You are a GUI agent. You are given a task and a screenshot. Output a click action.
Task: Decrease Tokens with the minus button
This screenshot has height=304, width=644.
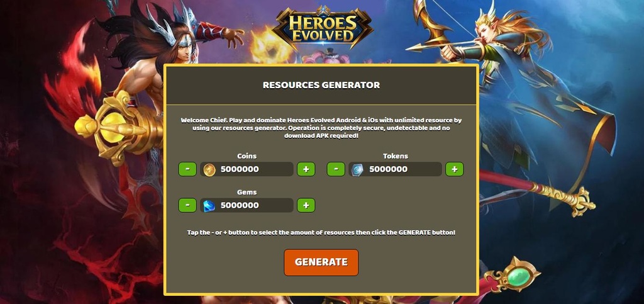[x=336, y=169]
